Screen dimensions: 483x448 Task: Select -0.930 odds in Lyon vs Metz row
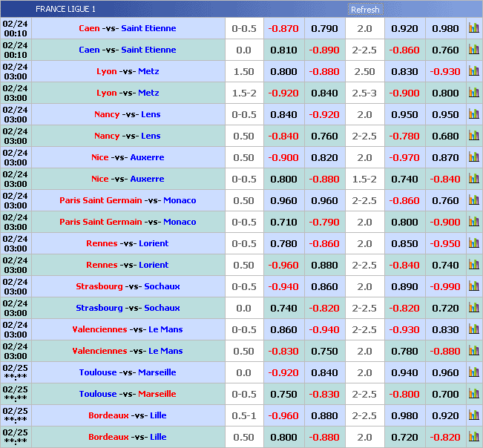pyautogui.click(x=445, y=71)
